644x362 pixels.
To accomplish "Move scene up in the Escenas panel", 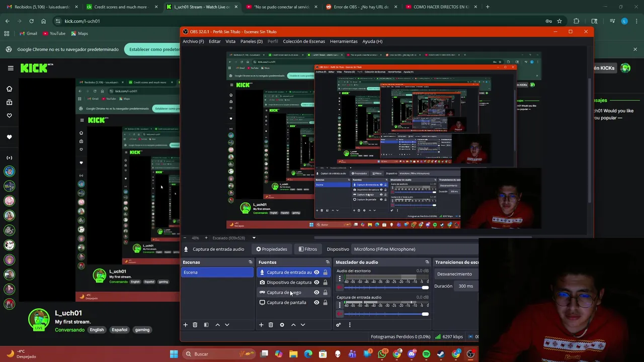I will [x=217, y=325].
